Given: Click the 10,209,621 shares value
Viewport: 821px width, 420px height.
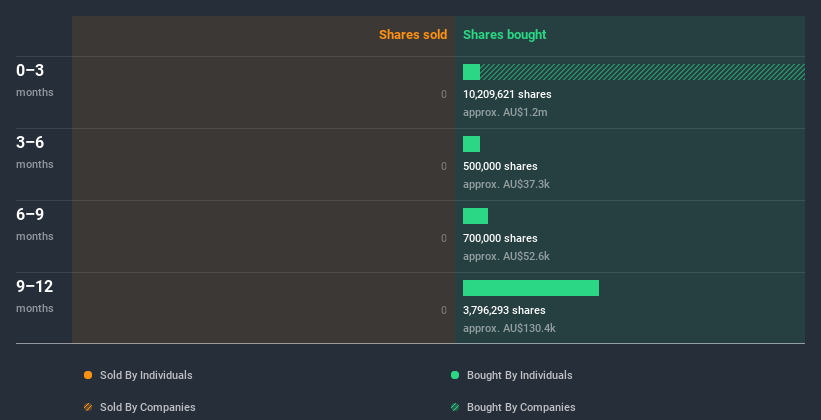Looking at the screenshot, I should (507, 94).
